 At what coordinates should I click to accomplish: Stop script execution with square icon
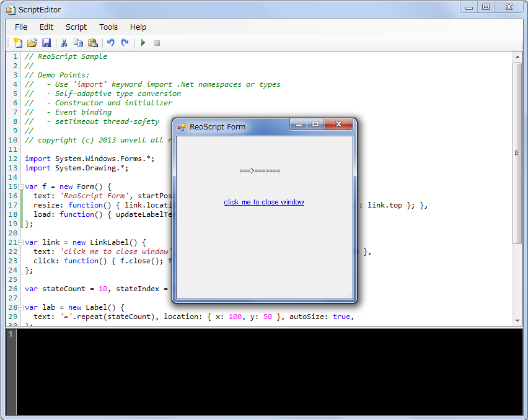click(157, 43)
